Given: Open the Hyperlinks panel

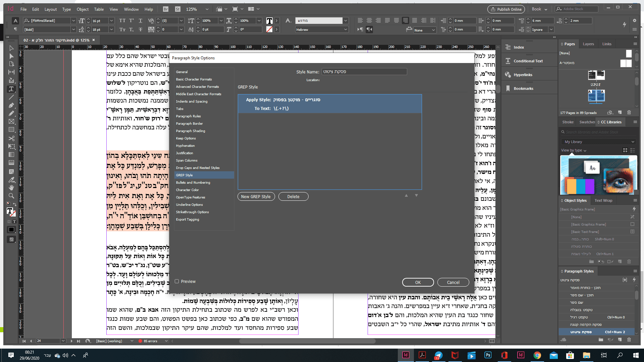Looking at the screenshot, I should (523, 75).
